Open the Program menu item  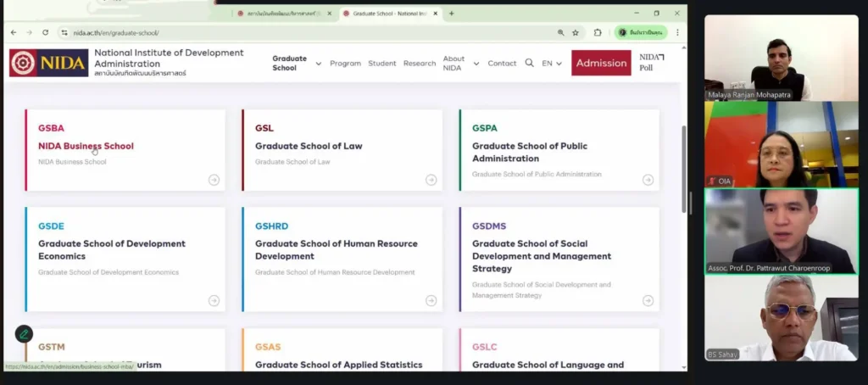tap(345, 64)
